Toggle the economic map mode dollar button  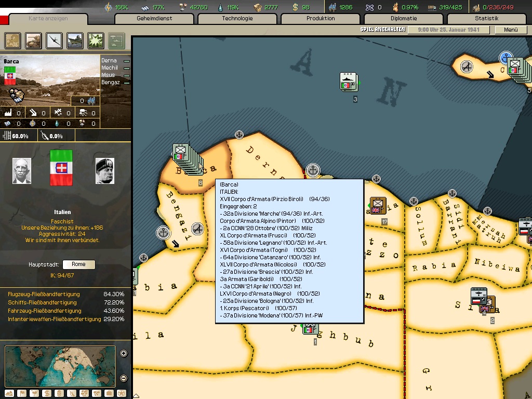[x=47, y=393]
